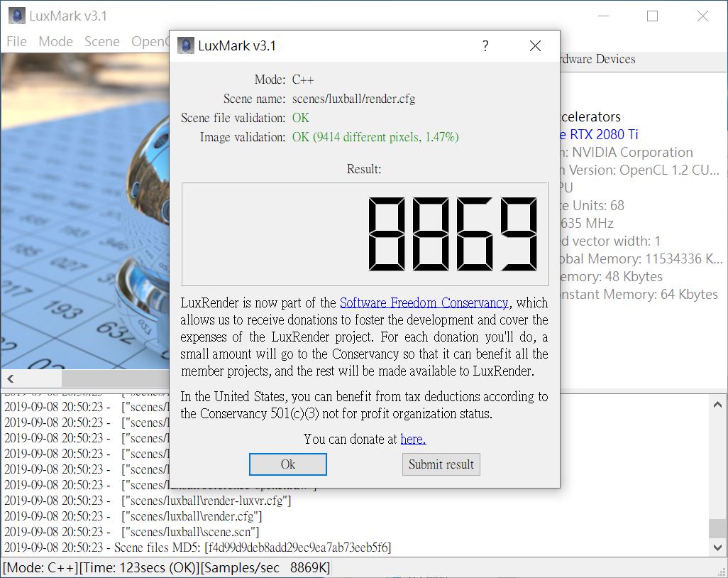The width and height of the screenshot is (728, 578).
Task: Maximize the main LuxMark window
Action: pyautogui.click(x=652, y=16)
